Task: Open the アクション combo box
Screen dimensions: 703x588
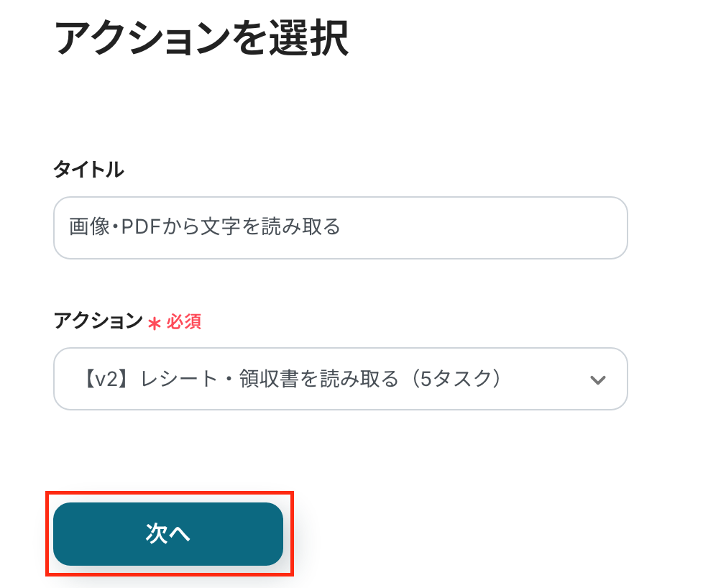Action: [340, 379]
